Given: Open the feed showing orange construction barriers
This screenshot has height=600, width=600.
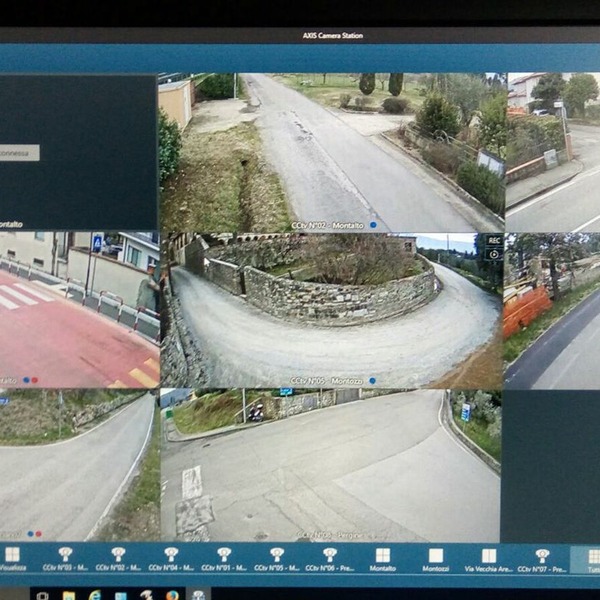Looking at the screenshot, I should (552, 311).
